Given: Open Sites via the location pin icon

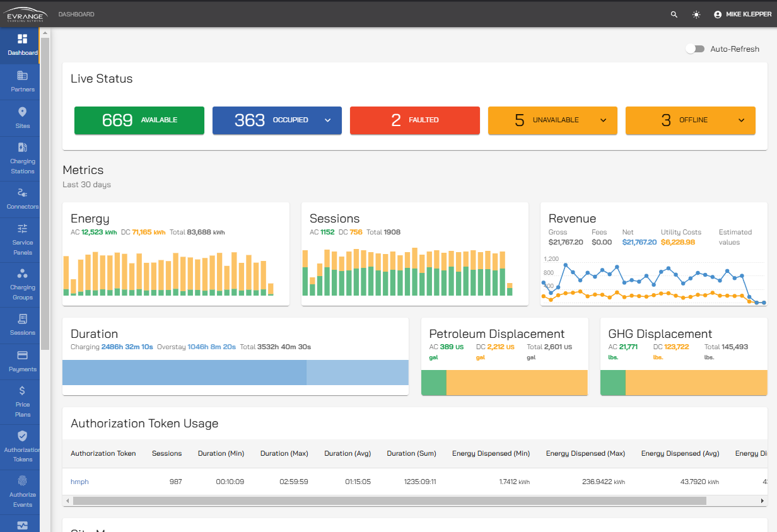Looking at the screenshot, I should 23,112.
